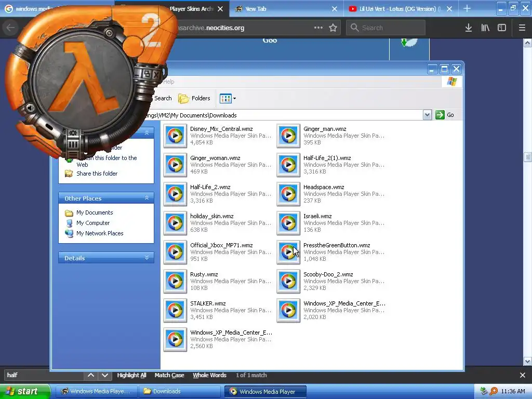The image size is (532, 399).
Task: Toggle Highlight All in find bar
Action: [131, 375]
